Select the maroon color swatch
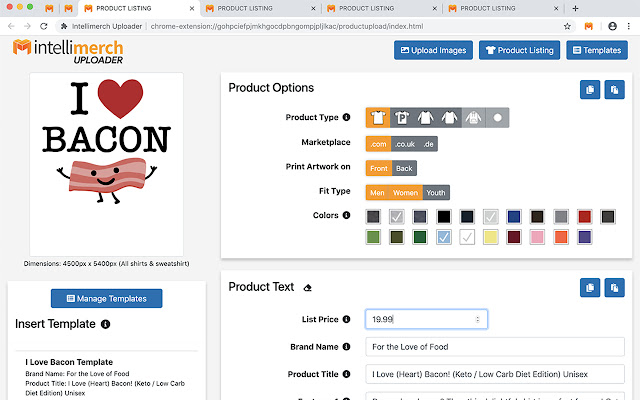Screen dimensions: 640x400 pos(514,237)
